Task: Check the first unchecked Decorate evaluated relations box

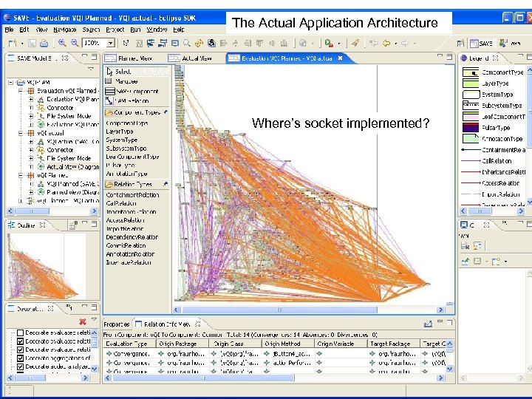Action: [21, 332]
